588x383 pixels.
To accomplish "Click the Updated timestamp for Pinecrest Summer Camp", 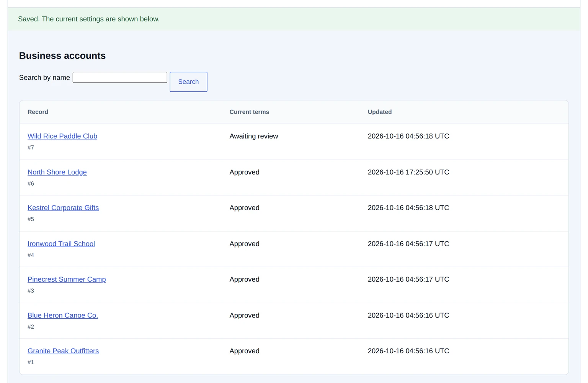I will (408, 279).
